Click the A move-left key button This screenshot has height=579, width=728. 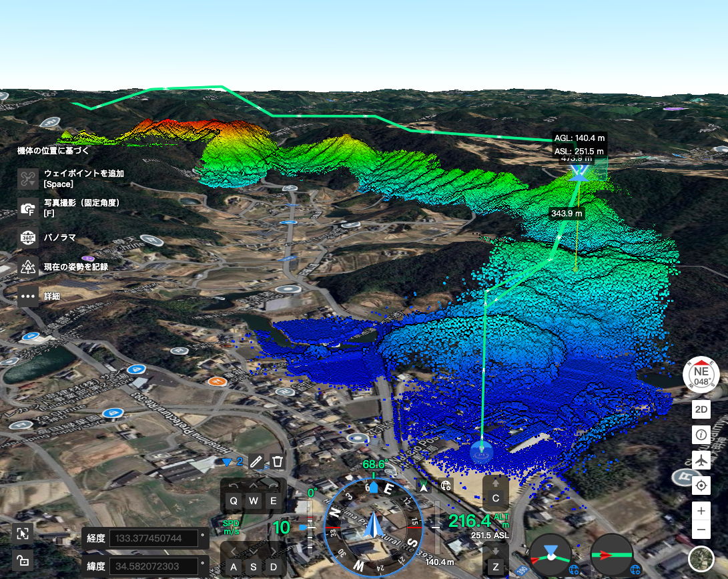(x=234, y=567)
